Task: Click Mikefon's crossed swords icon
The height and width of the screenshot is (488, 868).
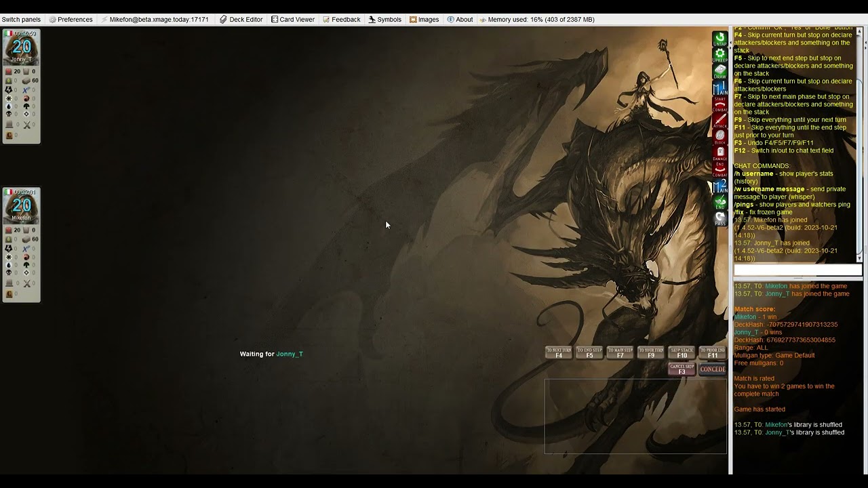Action: click(x=27, y=283)
